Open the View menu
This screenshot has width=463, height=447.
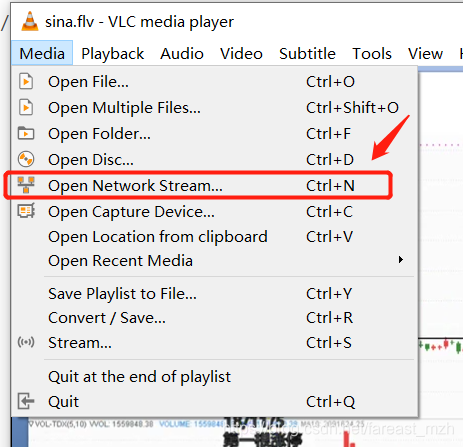coord(426,53)
